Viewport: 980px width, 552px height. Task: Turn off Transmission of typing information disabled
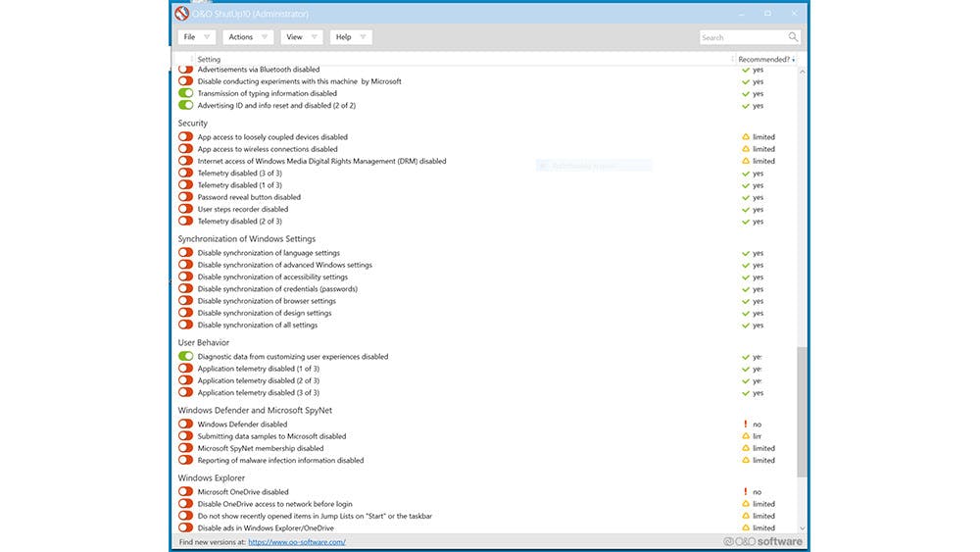tap(185, 93)
